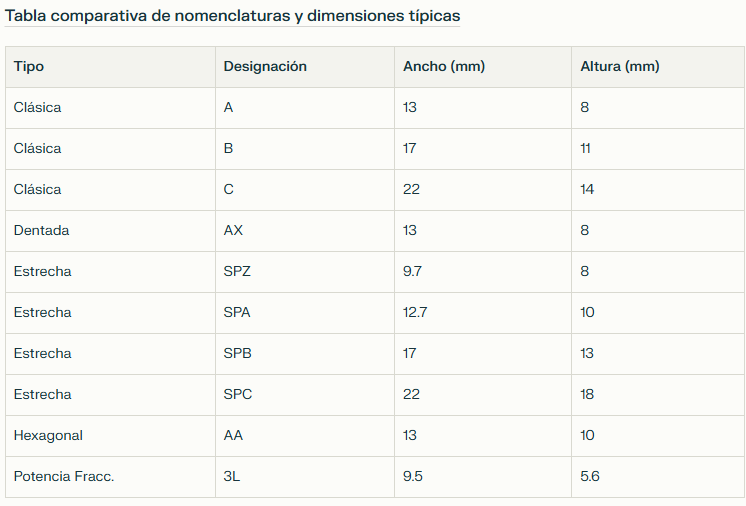Click the SPC designation cell

click(305, 395)
